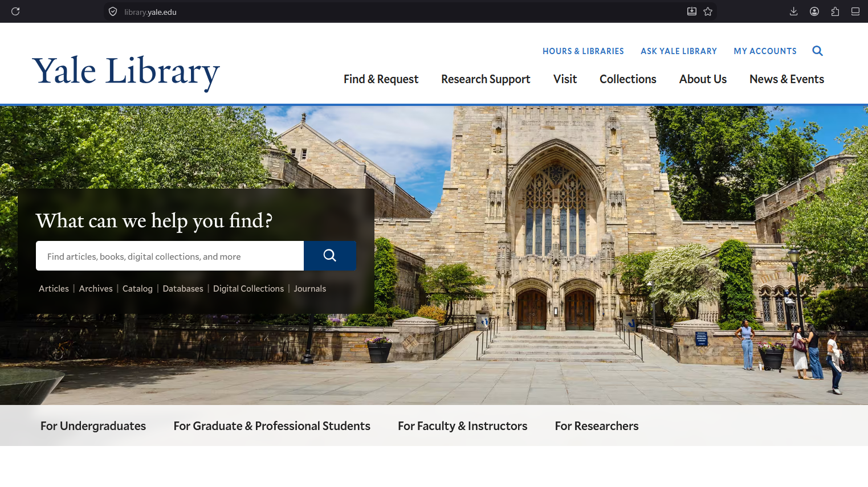
Task: Click the header search magnifier icon
Action: [817, 51]
